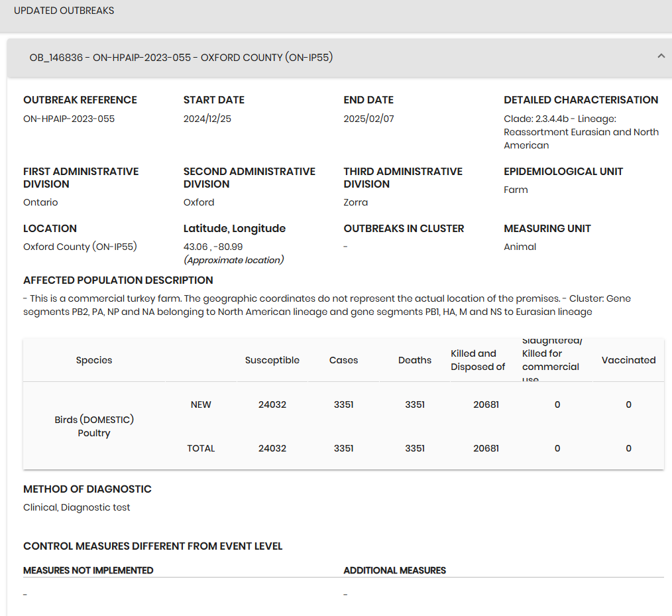Click the ADDITIONAL MEASURES heading

tap(395, 570)
